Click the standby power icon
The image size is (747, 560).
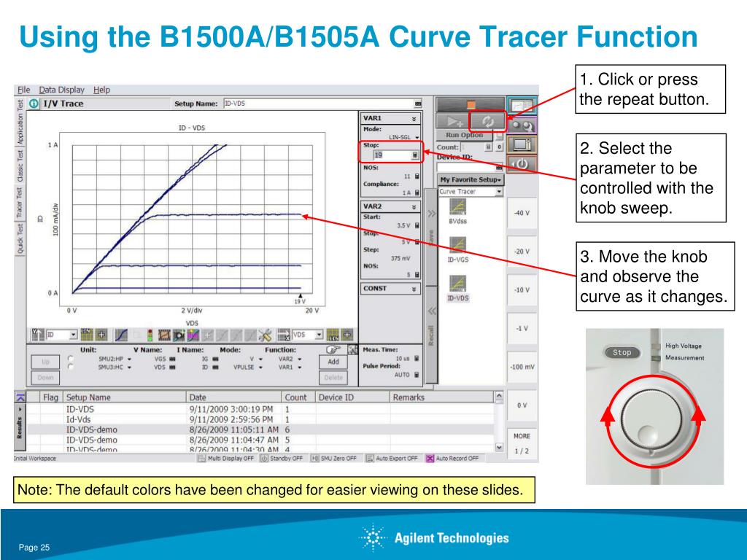point(522,164)
